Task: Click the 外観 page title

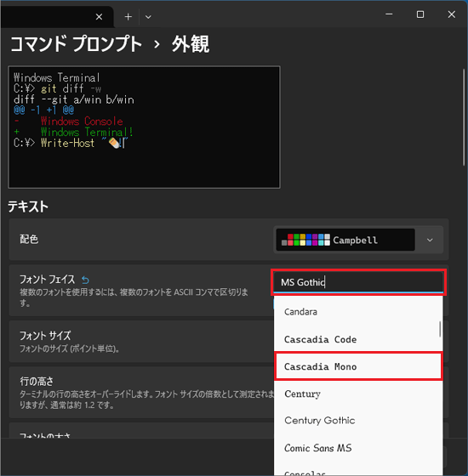Action: 191,44
